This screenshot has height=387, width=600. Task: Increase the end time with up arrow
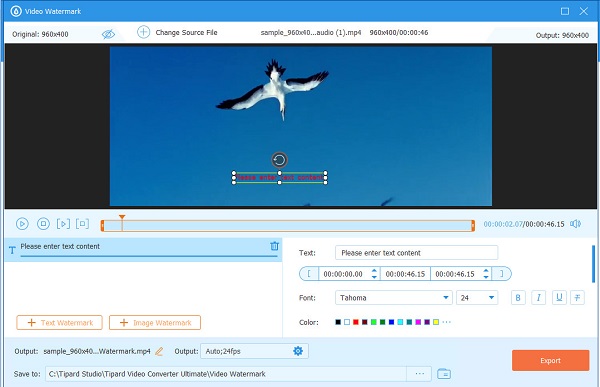tap(486, 271)
